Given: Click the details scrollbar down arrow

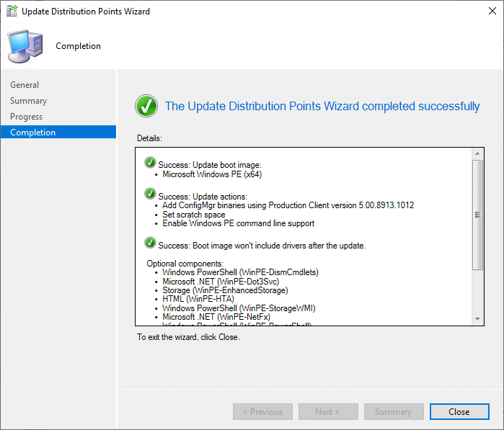Looking at the screenshot, I should (477, 319).
